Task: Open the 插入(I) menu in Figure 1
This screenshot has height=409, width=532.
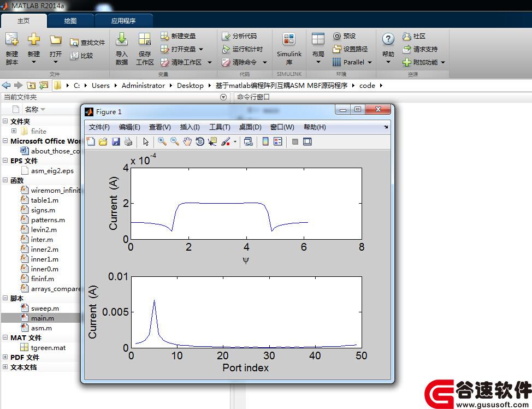Action: pyautogui.click(x=190, y=127)
